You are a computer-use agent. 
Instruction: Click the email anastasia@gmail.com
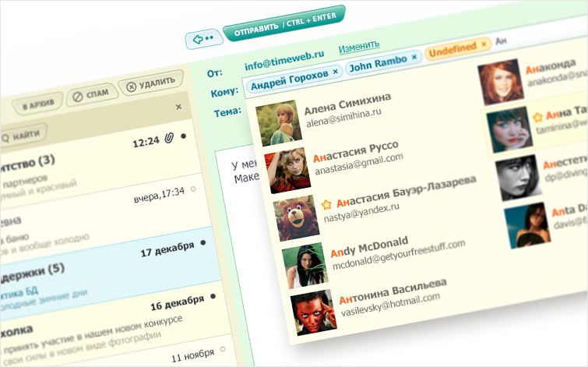(359, 164)
